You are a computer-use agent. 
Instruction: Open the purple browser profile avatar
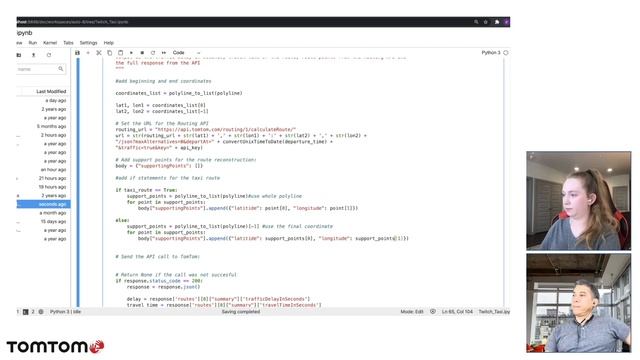tap(507, 22)
